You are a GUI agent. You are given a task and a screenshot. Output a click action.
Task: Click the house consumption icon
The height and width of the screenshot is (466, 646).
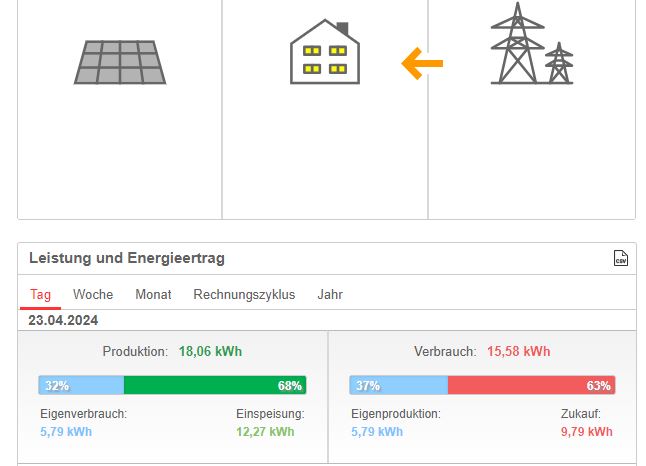[325, 52]
